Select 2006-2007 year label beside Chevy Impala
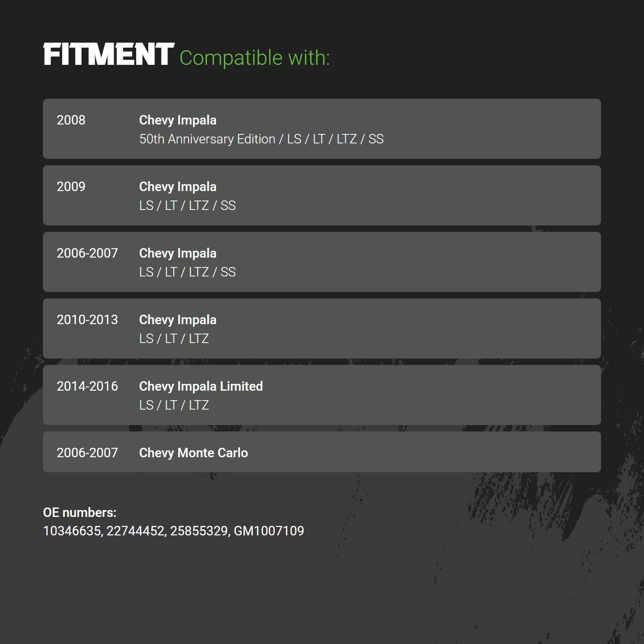This screenshot has height=644, width=644. 87,253
